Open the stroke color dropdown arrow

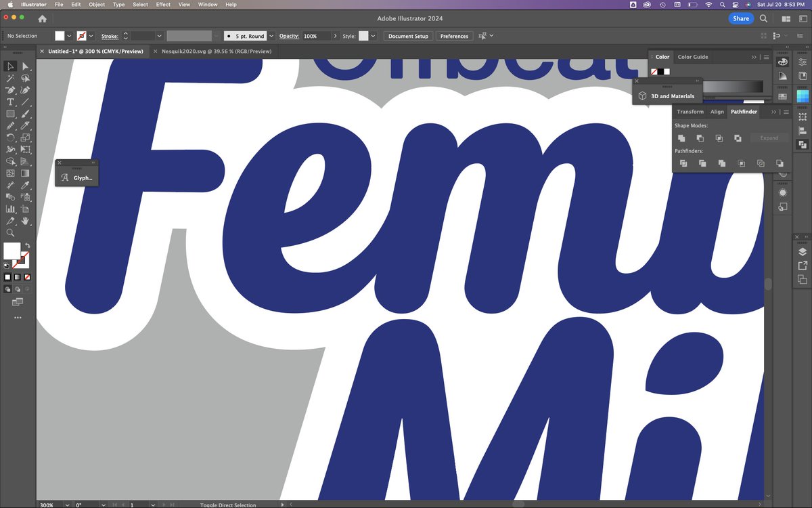coord(91,36)
